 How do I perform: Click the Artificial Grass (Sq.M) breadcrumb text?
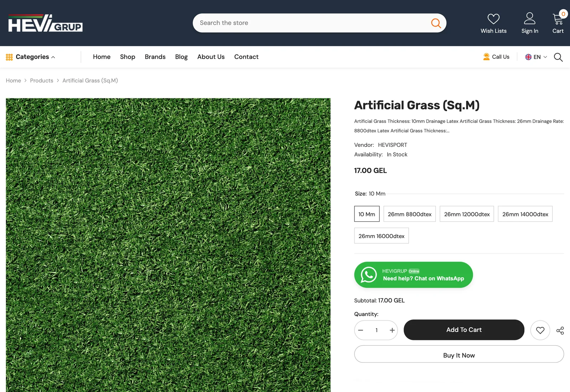click(90, 81)
